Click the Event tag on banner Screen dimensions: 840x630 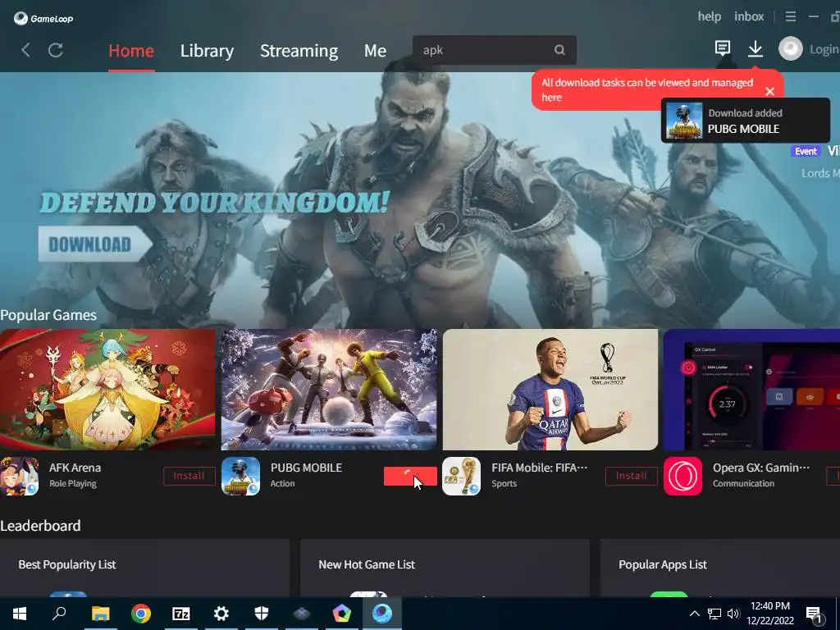point(806,151)
